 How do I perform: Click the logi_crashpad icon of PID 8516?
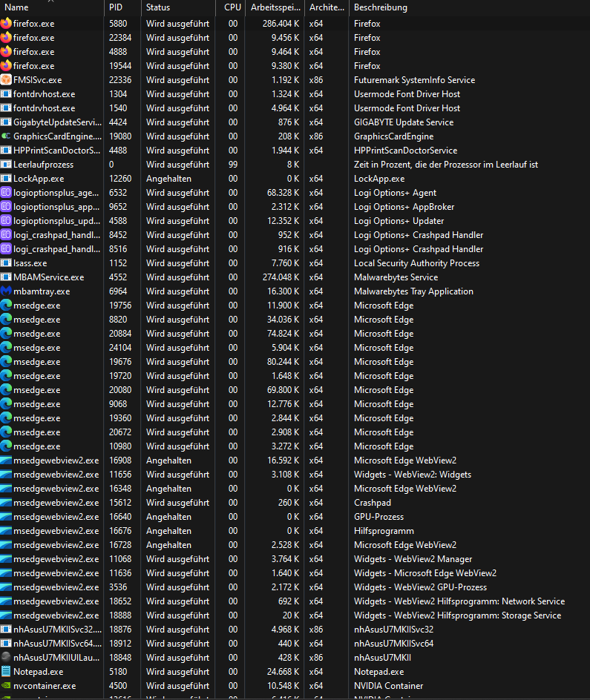tap(6, 249)
